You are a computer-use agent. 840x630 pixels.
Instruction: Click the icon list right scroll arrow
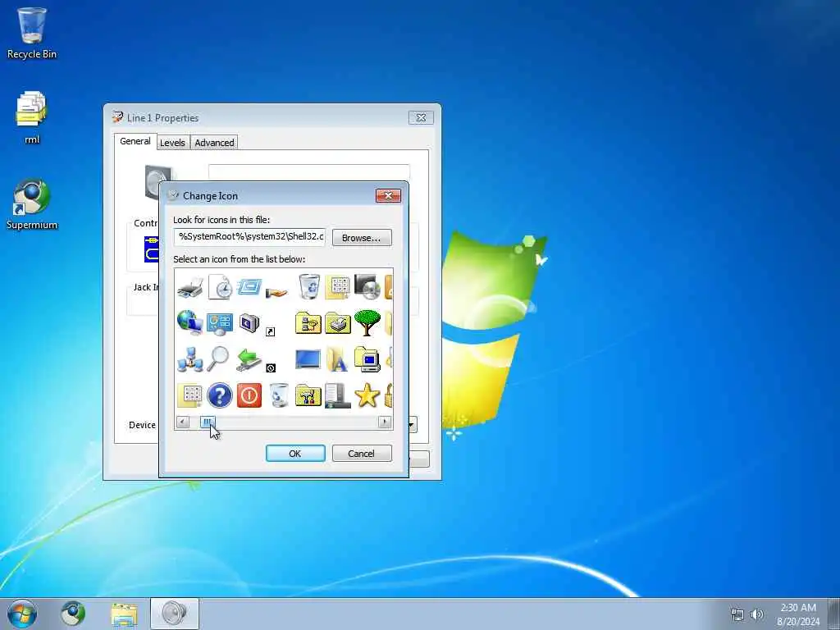(x=384, y=422)
